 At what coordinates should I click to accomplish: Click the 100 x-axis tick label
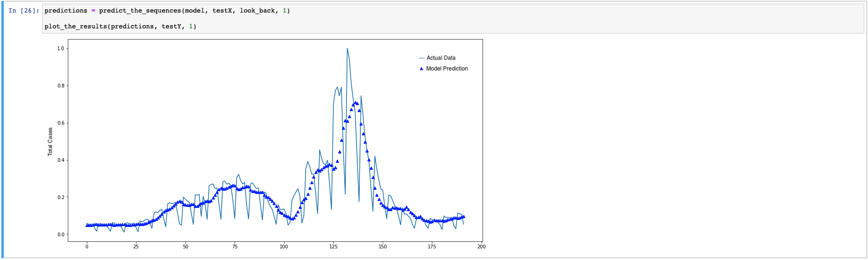point(284,247)
